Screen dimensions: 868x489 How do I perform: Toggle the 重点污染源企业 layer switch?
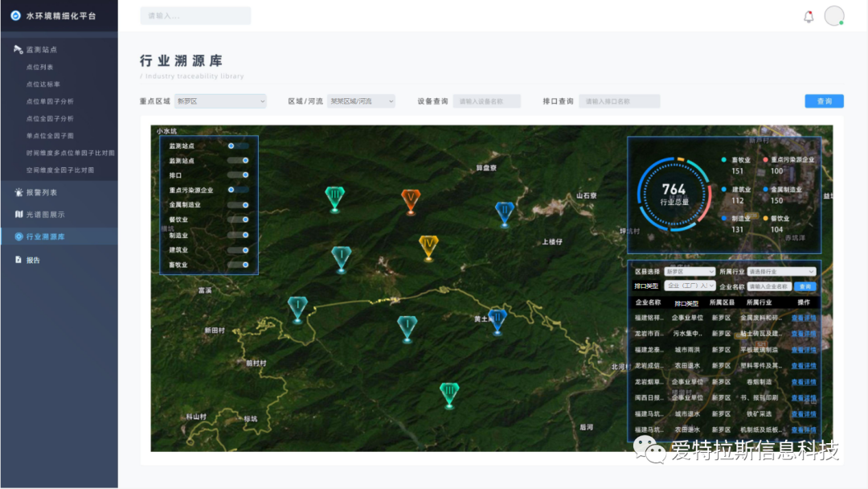(239, 190)
